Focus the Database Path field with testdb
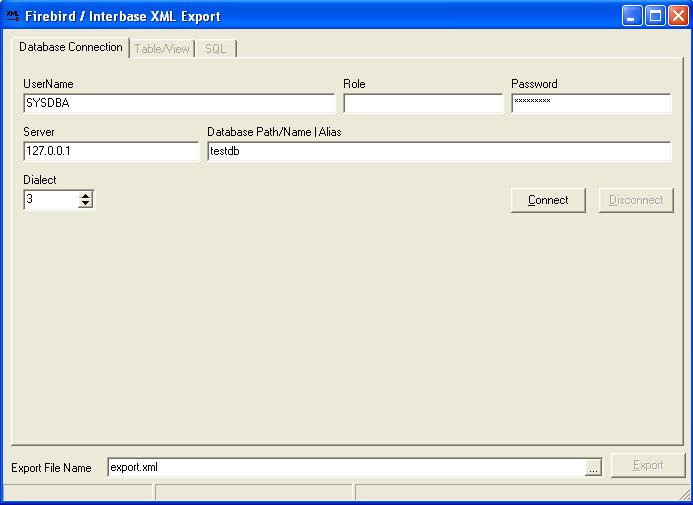 438,151
